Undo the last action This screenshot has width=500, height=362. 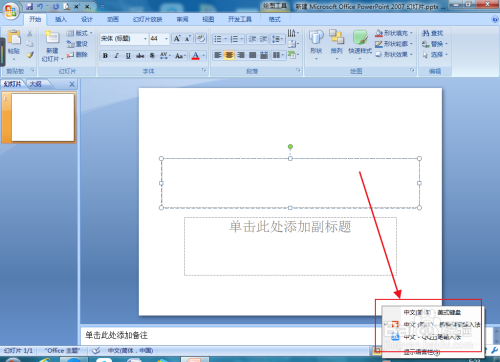pyautogui.click(x=40, y=6)
